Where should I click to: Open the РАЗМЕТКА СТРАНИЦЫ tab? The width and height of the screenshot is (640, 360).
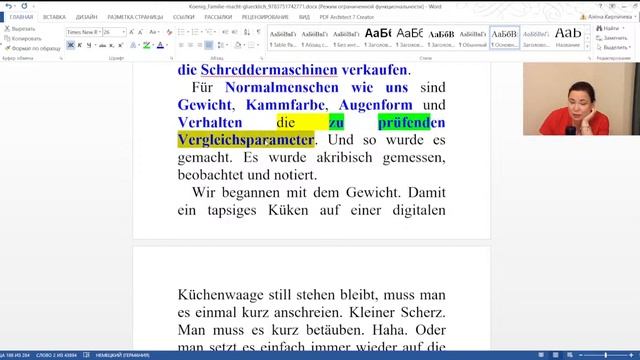click(135, 17)
